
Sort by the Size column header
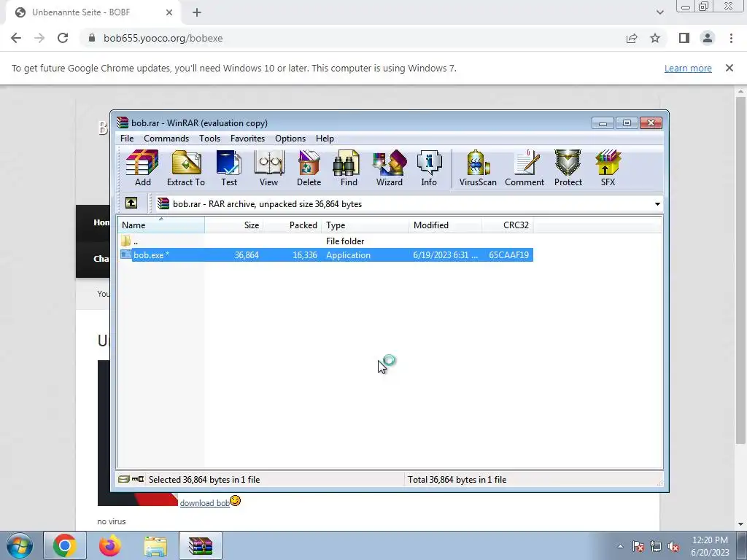pos(234,225)
